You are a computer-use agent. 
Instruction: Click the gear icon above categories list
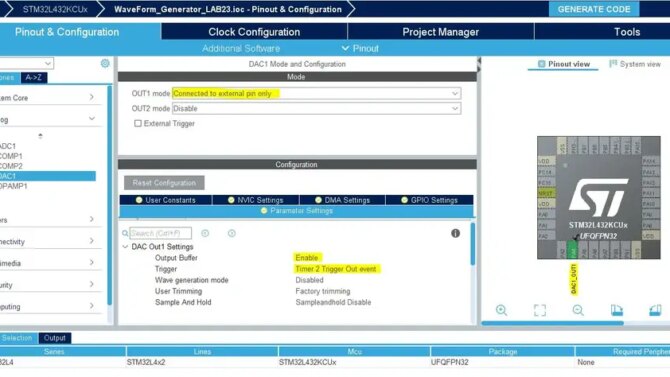tap(105, 64)
